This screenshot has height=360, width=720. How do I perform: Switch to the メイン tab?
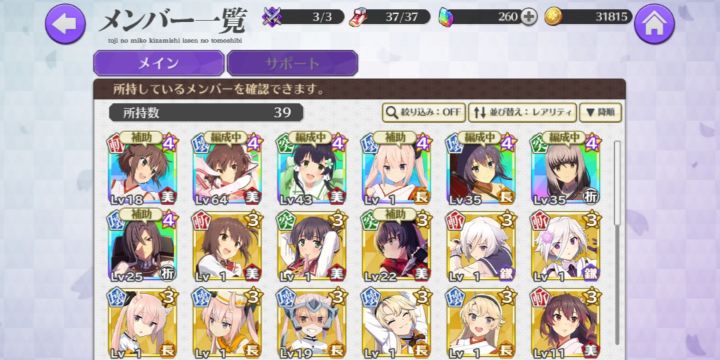(158, 63)
